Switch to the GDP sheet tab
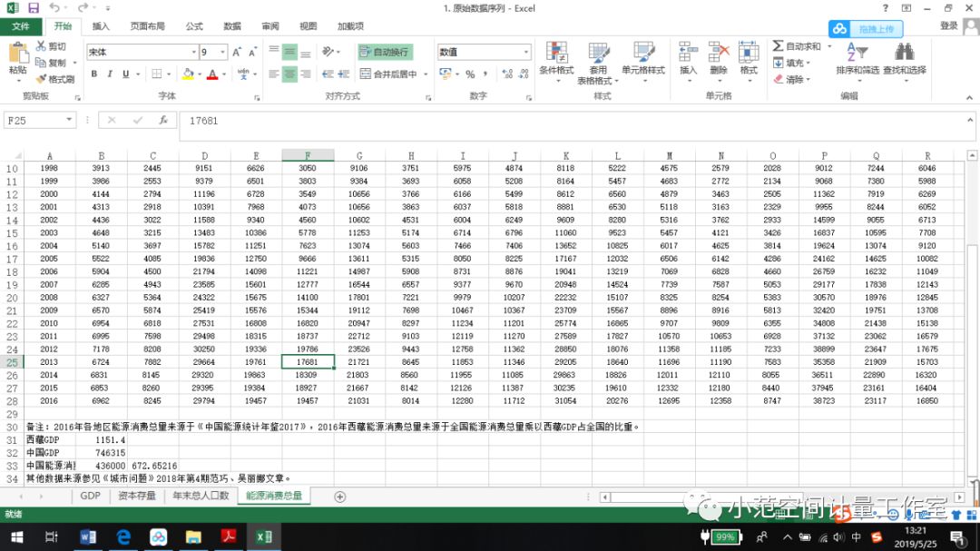The height and width of the screenshot is (551, 980). 91,496
